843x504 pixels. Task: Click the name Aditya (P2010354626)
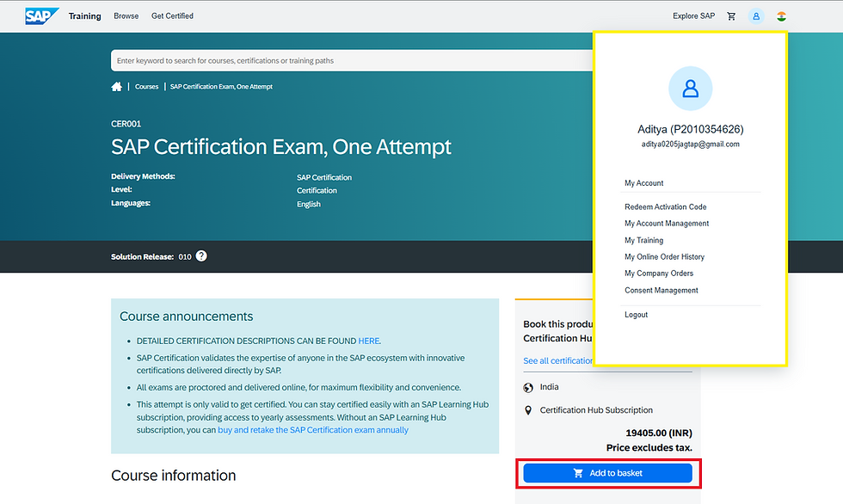(690, 130)
